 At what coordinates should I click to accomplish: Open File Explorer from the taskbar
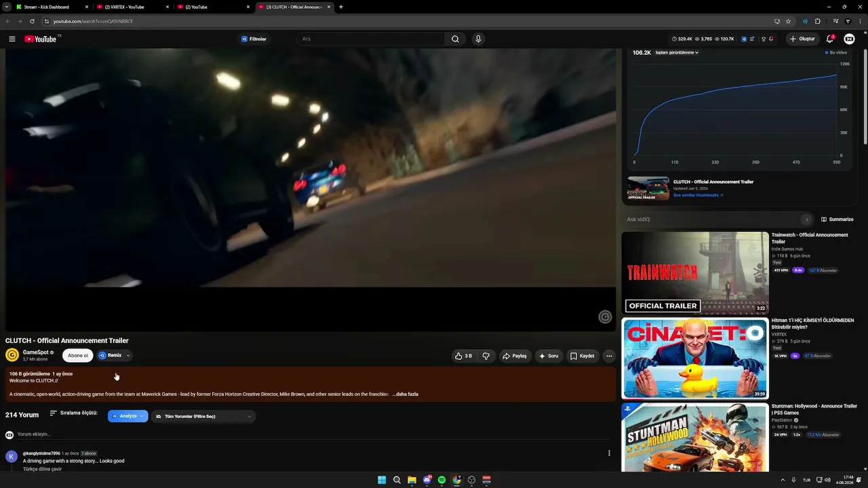pos(412,480)
